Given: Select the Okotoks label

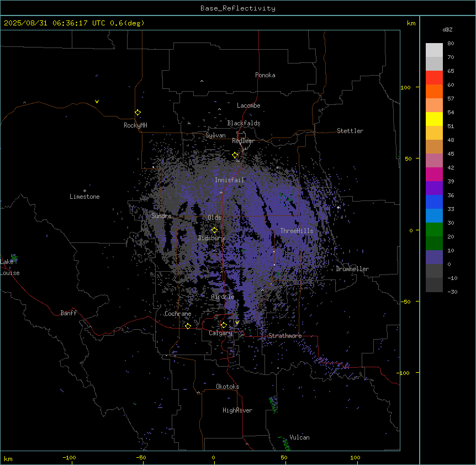Looking at the screenshot, I should pyautogui.click(x=228, y=387).
